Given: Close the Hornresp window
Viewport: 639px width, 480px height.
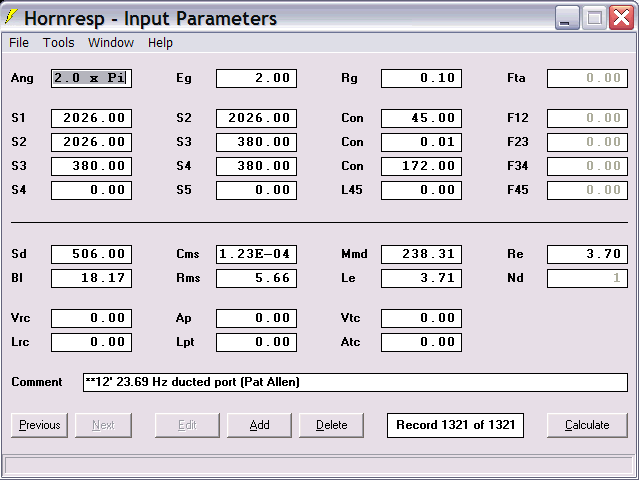Looking at the screenshot, I should pos(621,18).
